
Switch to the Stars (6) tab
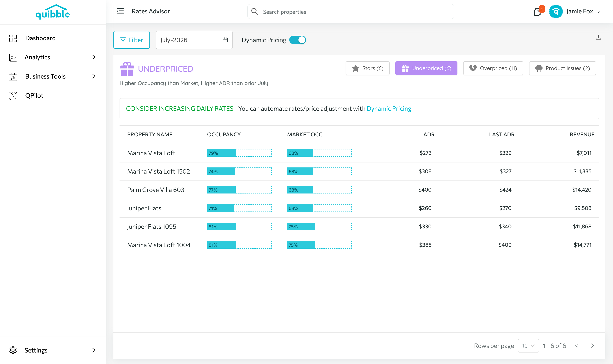coord(367,68)
